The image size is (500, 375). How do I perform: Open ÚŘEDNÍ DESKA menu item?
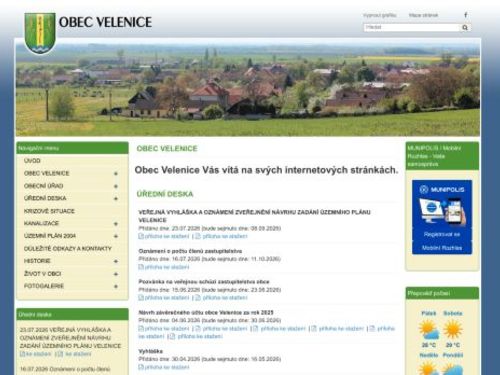[x=45, y=198]
